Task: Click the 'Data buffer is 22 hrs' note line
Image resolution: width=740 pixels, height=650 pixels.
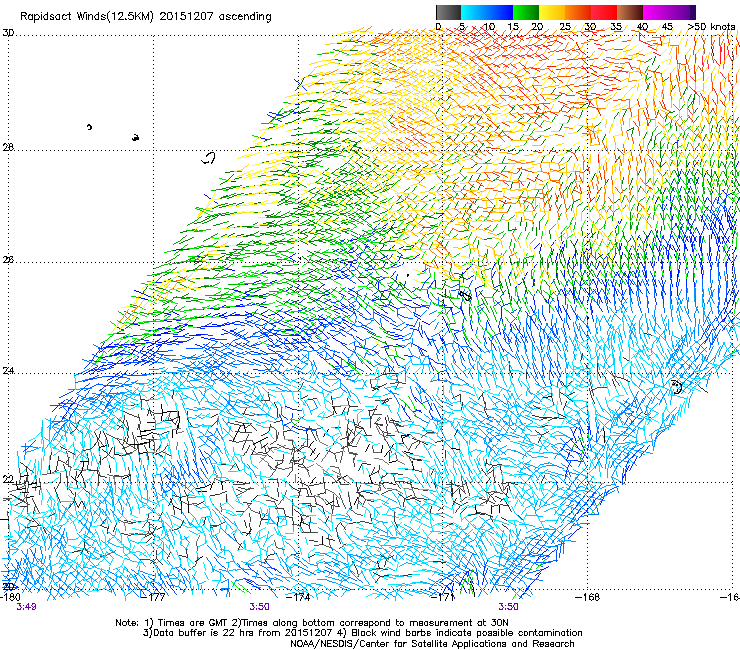Action: pos(362,633)
